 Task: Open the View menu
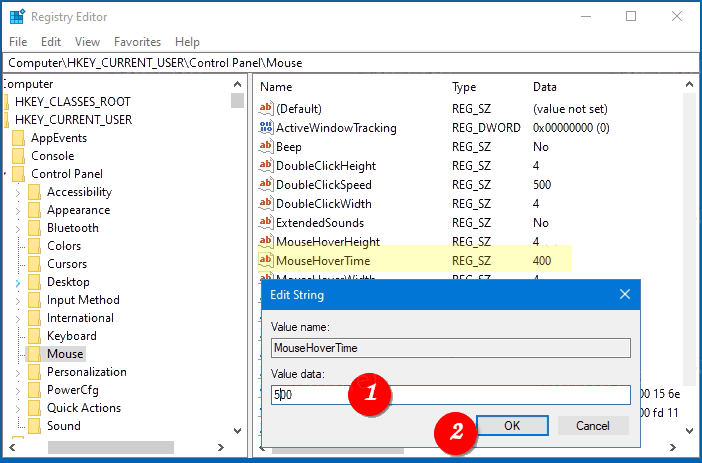[87, 42]
